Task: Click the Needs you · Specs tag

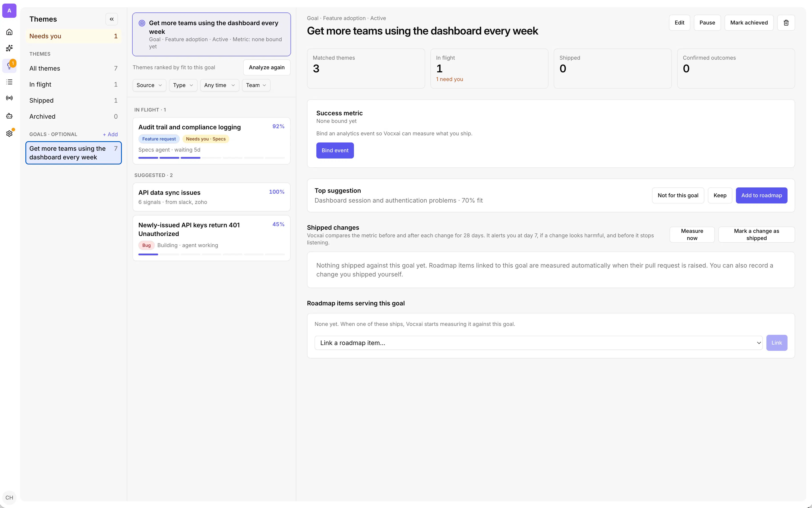Action: point(206,139)
